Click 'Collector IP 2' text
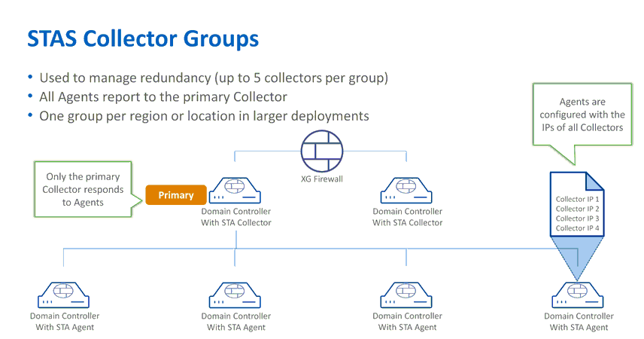 coord(577,209)
